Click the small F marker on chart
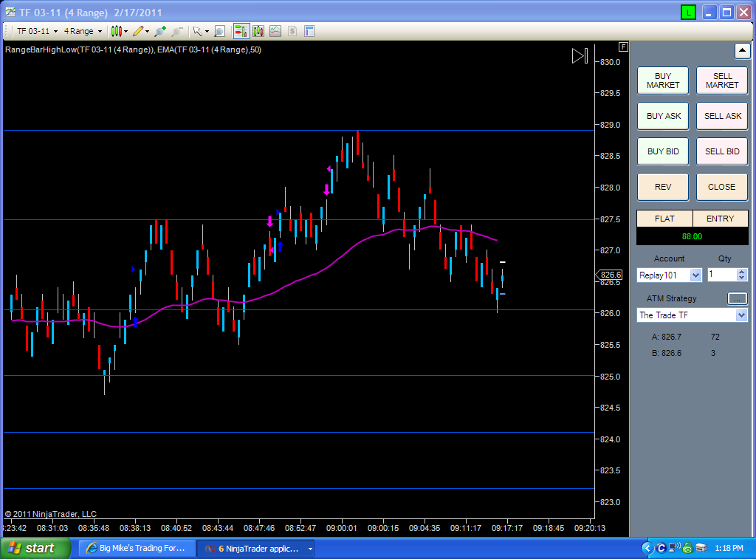This screenshot has height=559, width=756. point(623,47)
